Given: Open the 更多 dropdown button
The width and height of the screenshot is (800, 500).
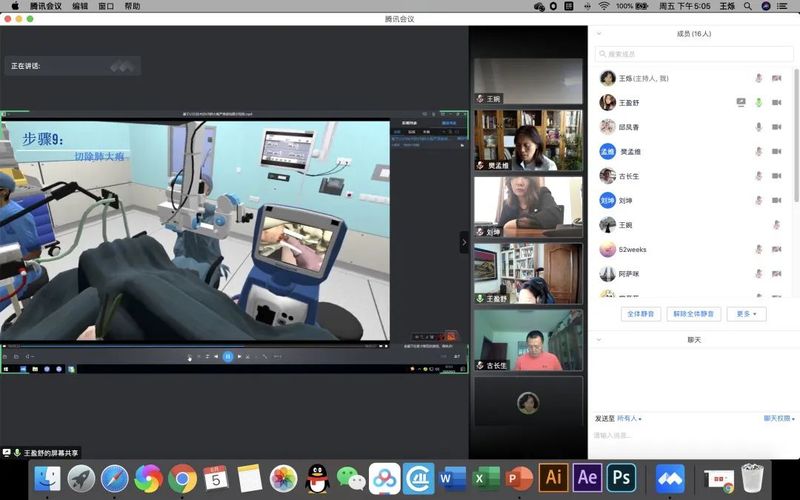Looking at the screenshot, I should coord(746,314).
